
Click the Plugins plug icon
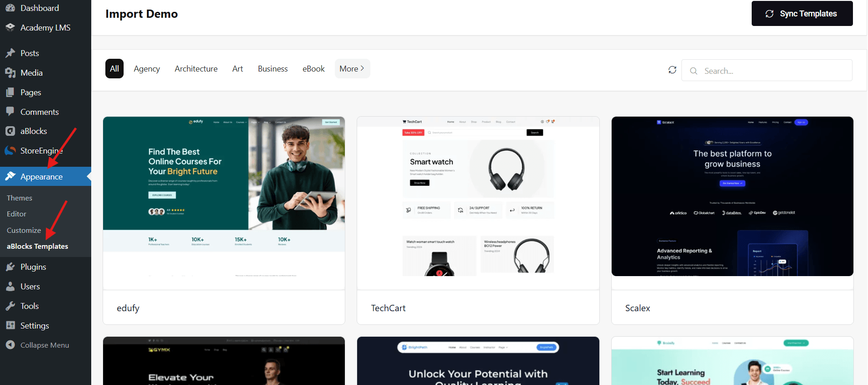(10, 267)
